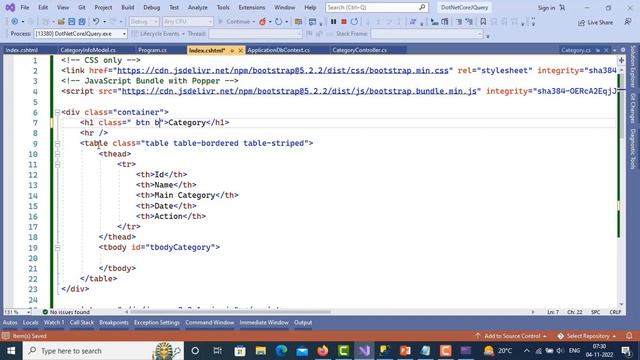This screenshot has height=360, width=640.
Task: Click the Pause (Break All) debugging icon
Action: (333, 22)
